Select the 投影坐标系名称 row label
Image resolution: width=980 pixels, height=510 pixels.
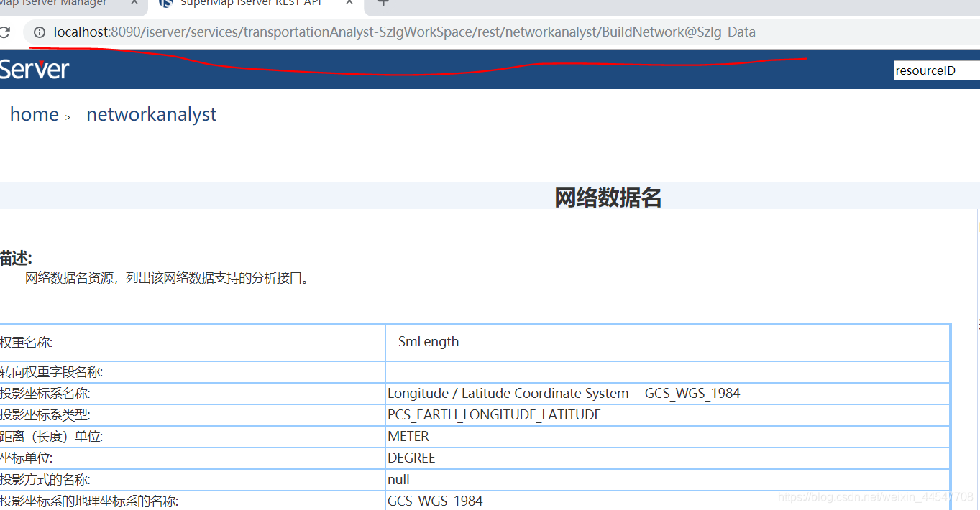(45, 394)
